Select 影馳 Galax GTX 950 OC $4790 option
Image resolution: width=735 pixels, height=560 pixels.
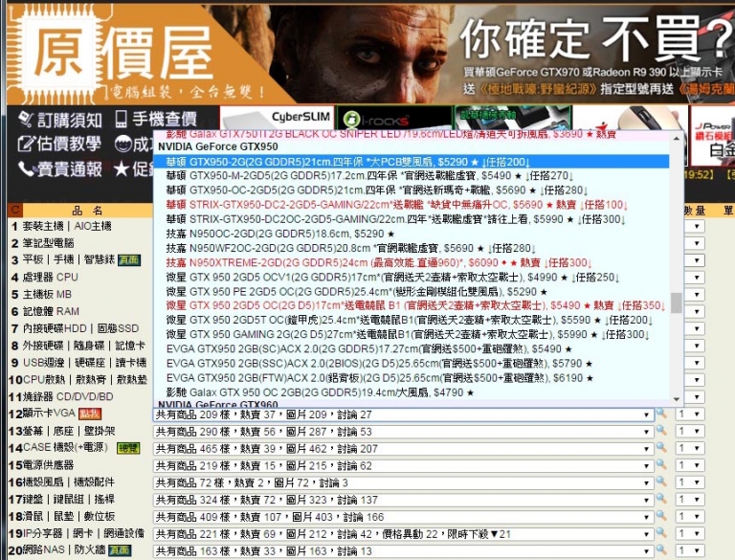(412, 392)
